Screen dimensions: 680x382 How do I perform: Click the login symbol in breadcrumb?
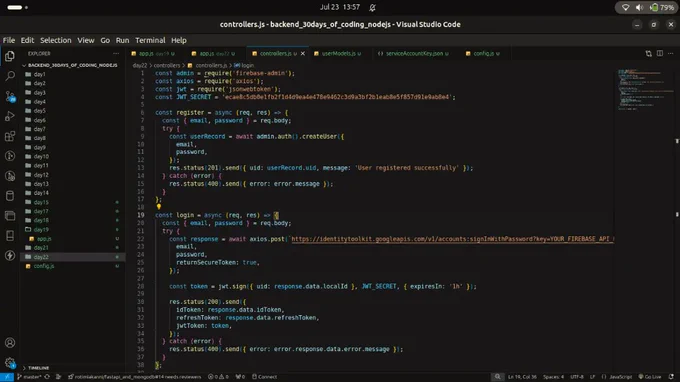pos(244,65)
